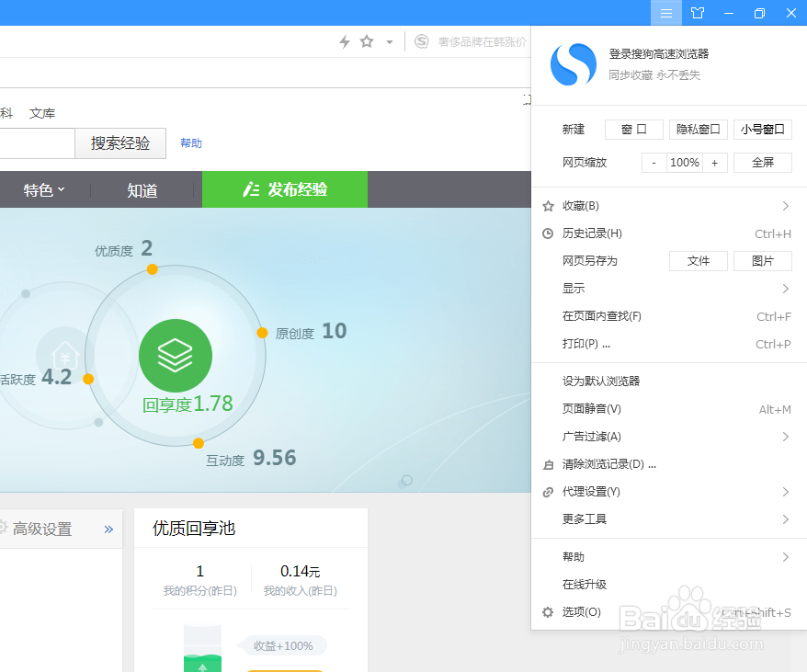Click the 优质回享池 heading
This screenshot has height=672, width=807.
tap(194, 529)
